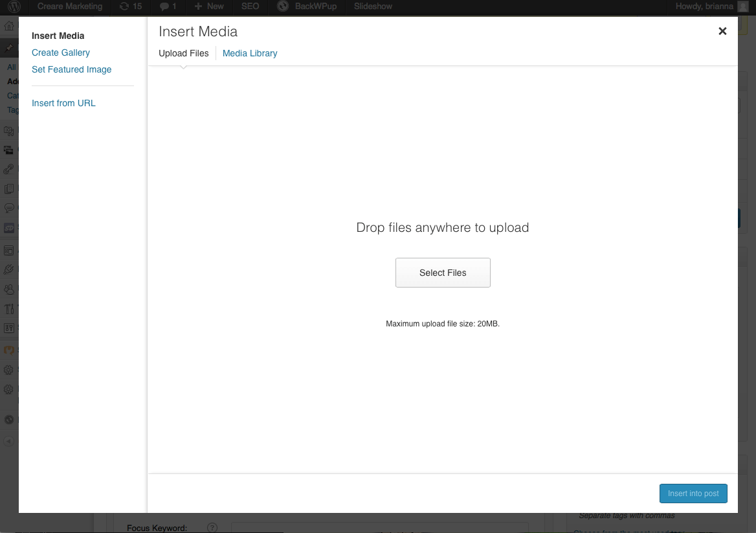756x533 pixels.
Task: Click the Select Files button
Action: point(443,272)
